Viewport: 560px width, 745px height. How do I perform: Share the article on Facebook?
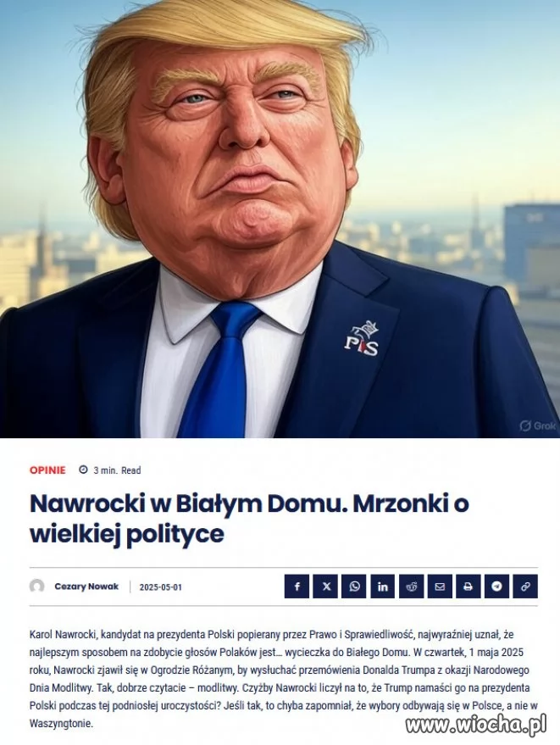[297, 587]
